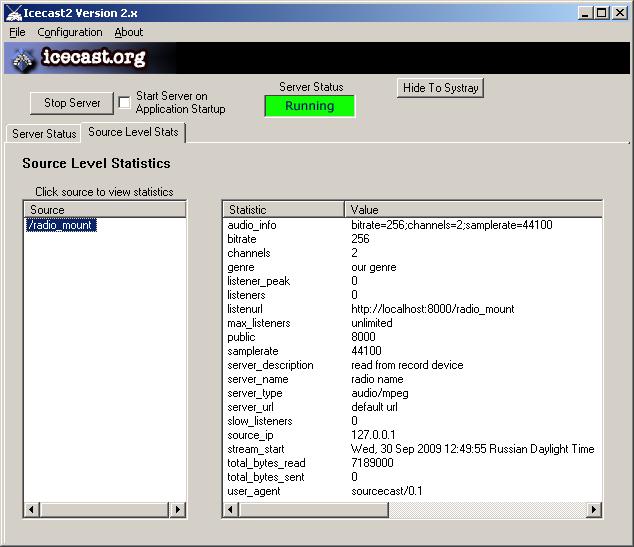634x547 pixels.
Task: Select the /radio_mount source
Action: 61,225
